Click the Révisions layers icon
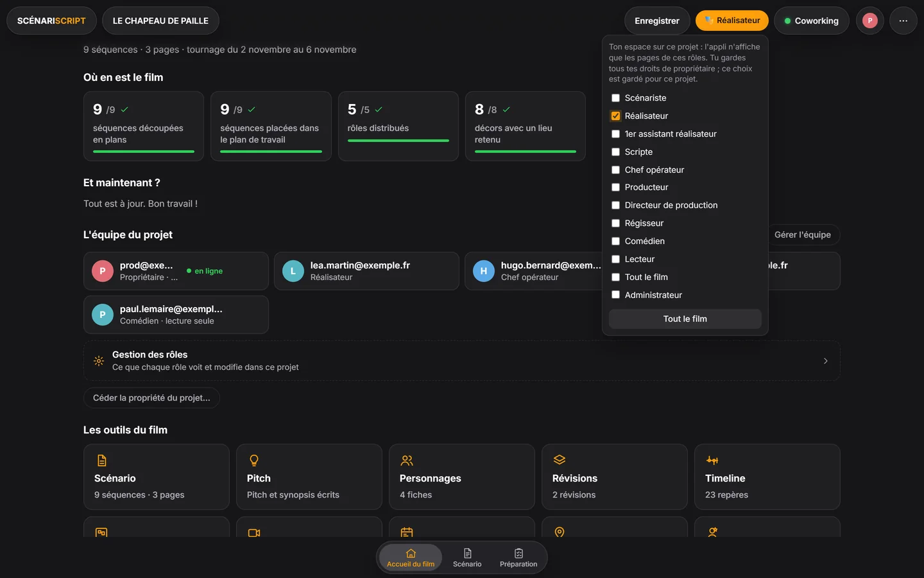 coord(560,460)
